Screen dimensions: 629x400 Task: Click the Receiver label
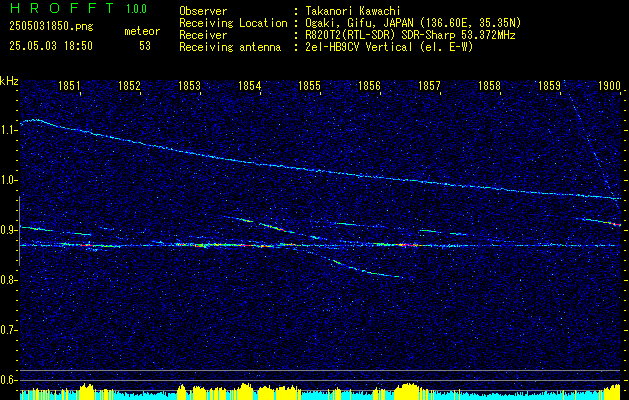click(x=203, y=35)
